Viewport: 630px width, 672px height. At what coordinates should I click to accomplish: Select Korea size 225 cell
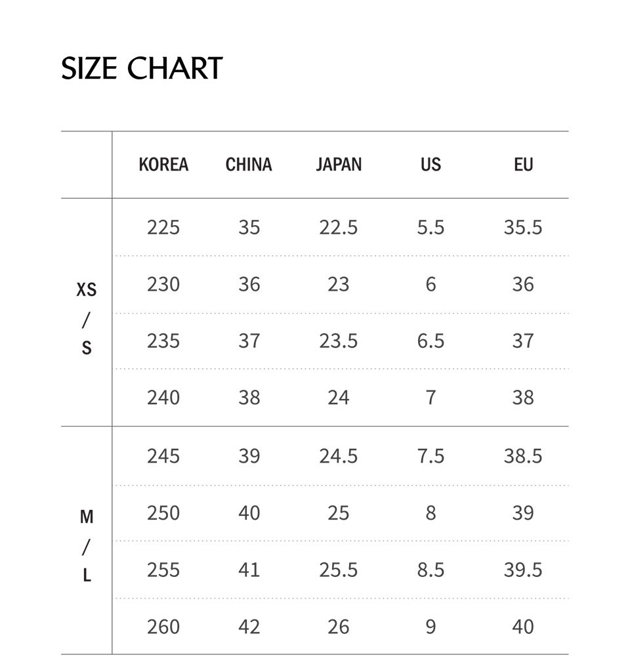(163, 227)
